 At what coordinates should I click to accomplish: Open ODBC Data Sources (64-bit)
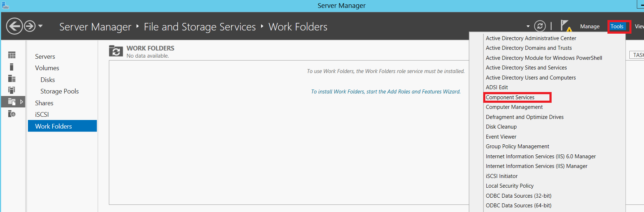[x=518, y=206]
